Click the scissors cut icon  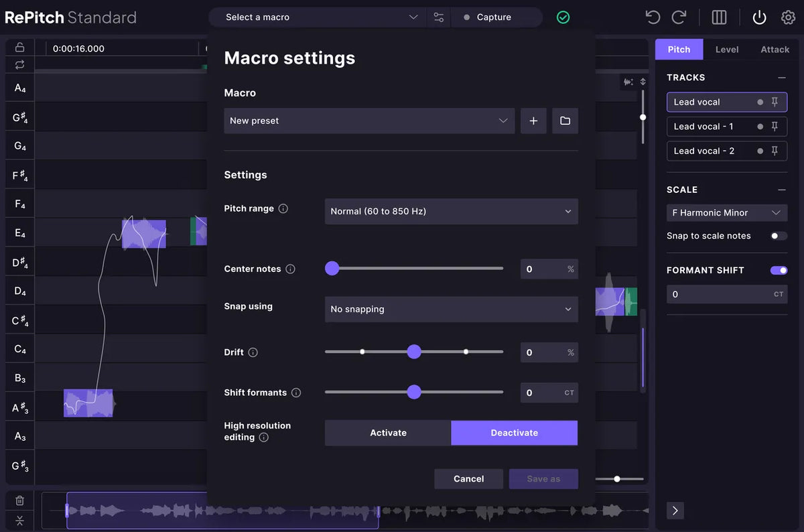[x=19, y=520]
